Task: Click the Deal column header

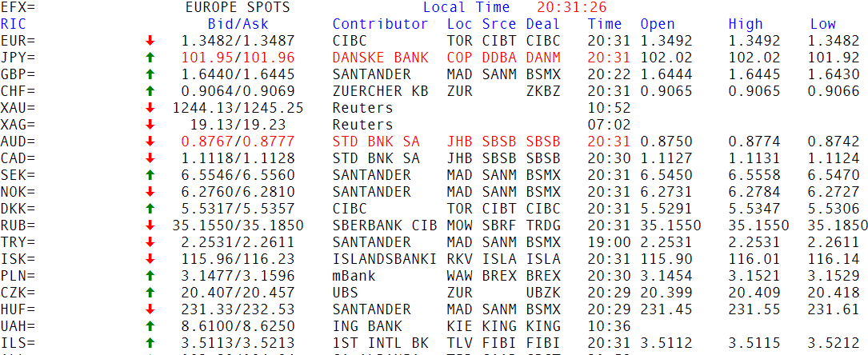Action: click(x=543, y=24)
